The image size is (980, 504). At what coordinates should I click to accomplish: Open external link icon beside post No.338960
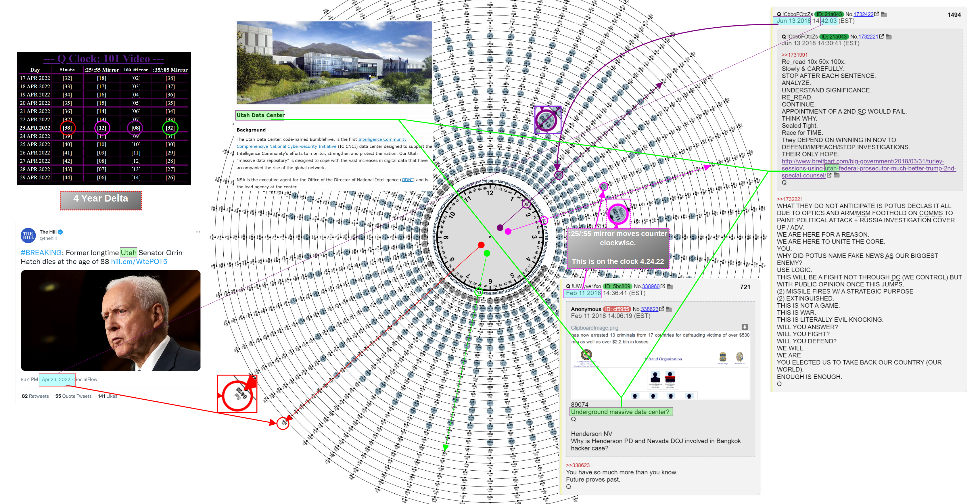[663, 286]
